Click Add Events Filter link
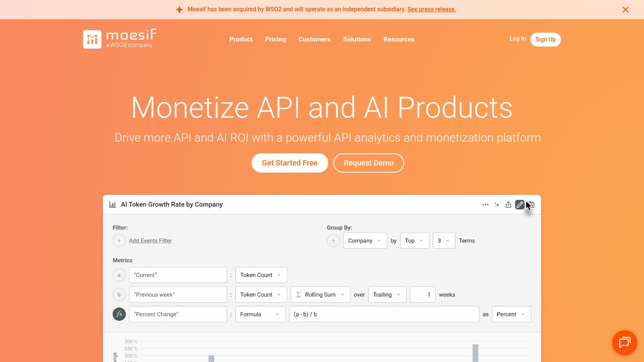Image resolution: width=644 pixels, height=362 pixels. point(151,240)
